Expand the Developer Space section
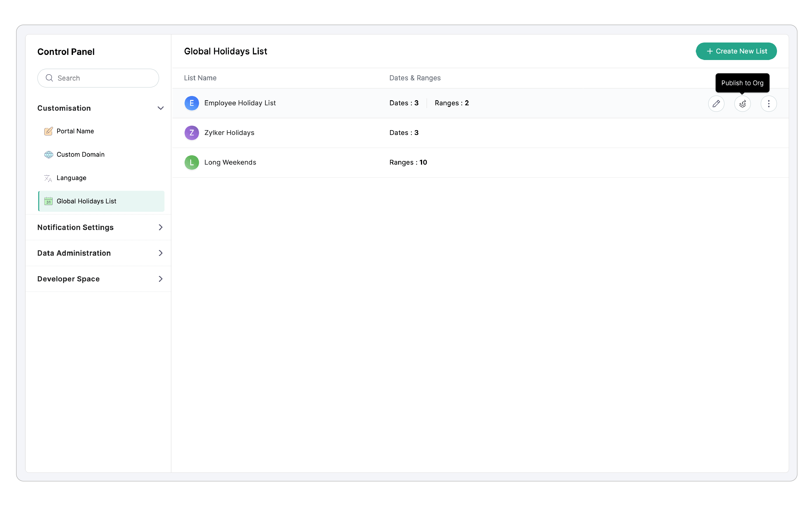Viewport: 812px width, 506px height. (161, 279)
